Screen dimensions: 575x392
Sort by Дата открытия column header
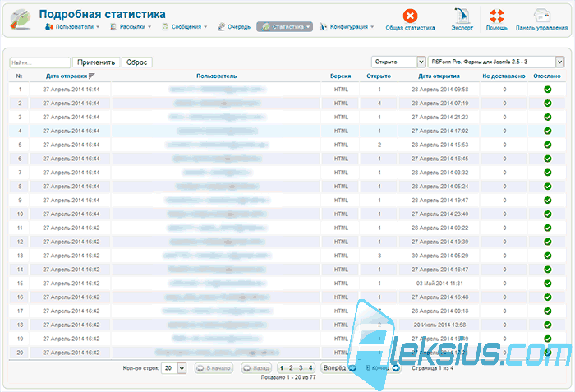[x=439, y=76]
